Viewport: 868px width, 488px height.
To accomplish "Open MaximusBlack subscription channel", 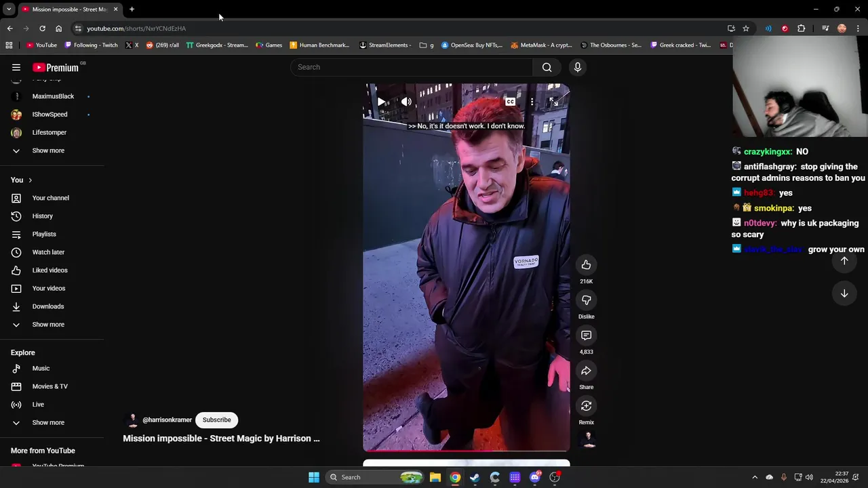I will tap(52, 96).
